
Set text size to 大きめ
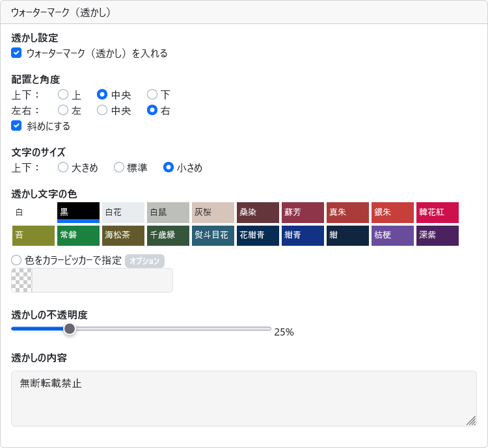tap(63, 168)
